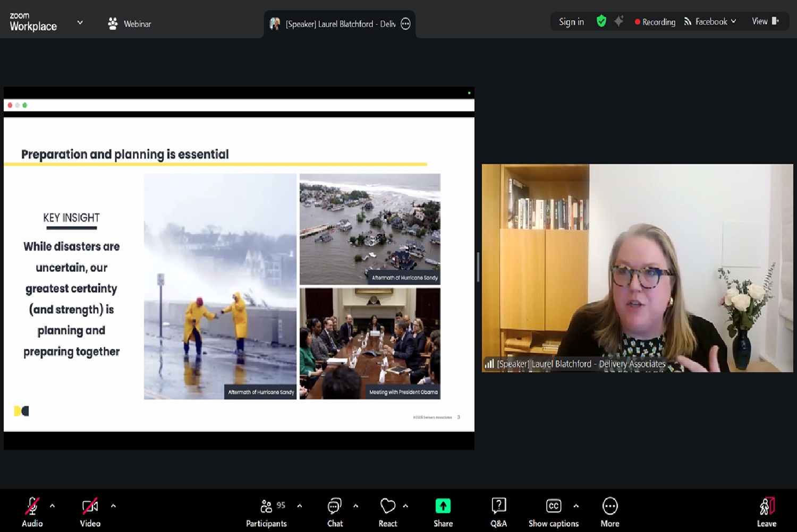Leave the webinar
797x532 pixels.
pos(766,512)
